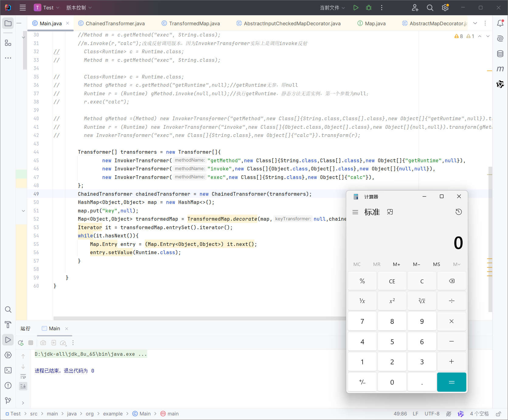The image size is (508, 420).
Task: Open IDE settings gear
Action: pos(445,8)
